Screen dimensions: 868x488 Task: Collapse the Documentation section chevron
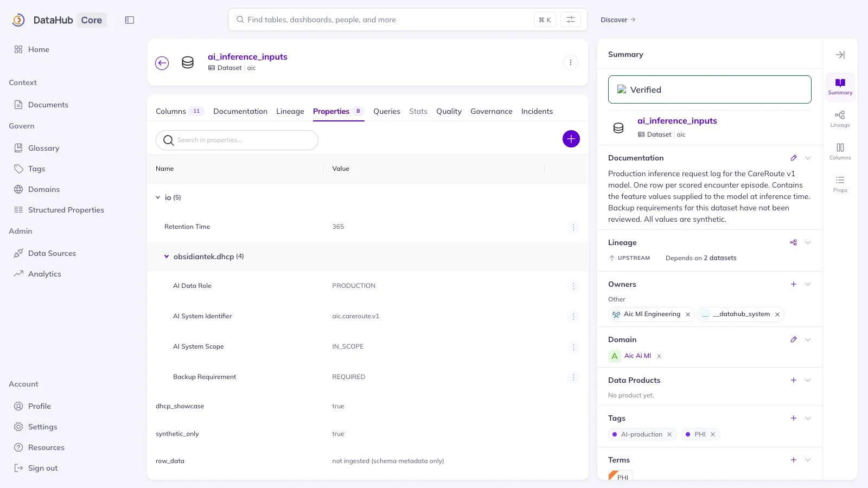[808, 158]
